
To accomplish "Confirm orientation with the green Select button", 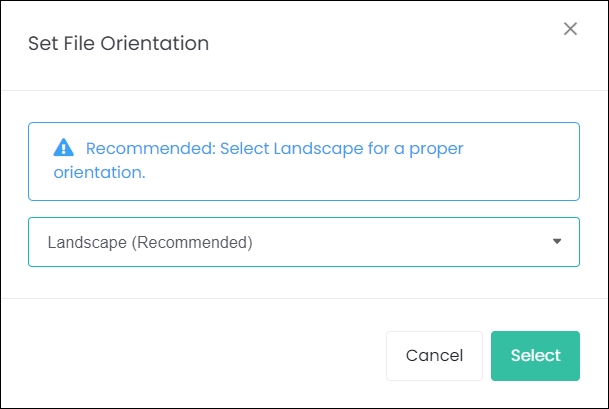I will [x=535, y=356].
